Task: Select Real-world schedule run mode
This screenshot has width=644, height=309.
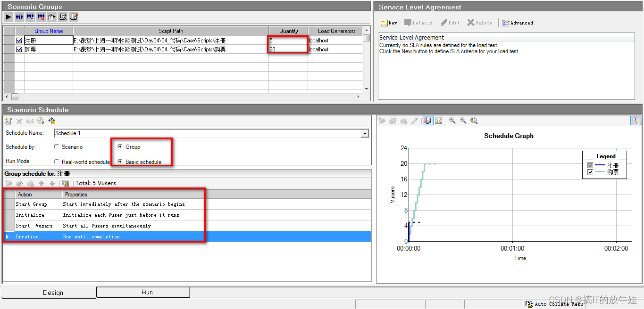Action: (57, 162)
